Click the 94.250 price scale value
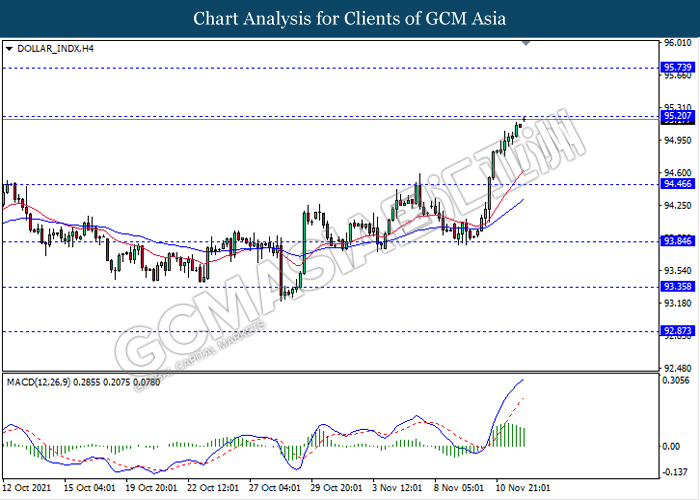 tap(678, 205)
